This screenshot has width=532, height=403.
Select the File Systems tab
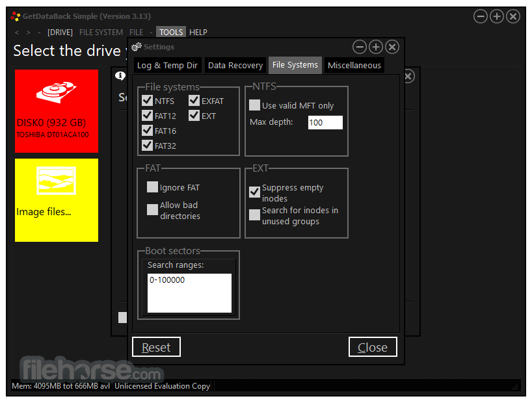coord(295,65)
